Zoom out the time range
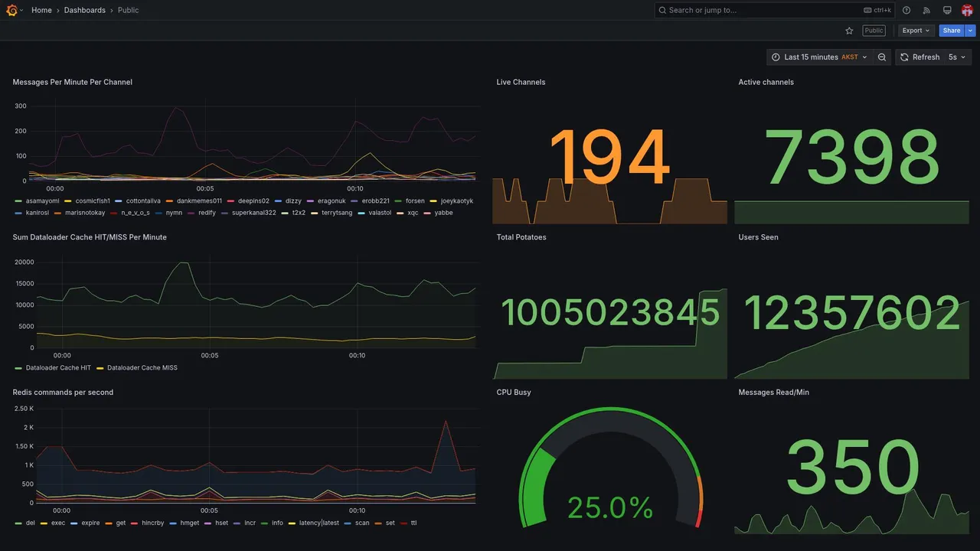The height and width of the screenshot is (551, 980). (882, 57)
